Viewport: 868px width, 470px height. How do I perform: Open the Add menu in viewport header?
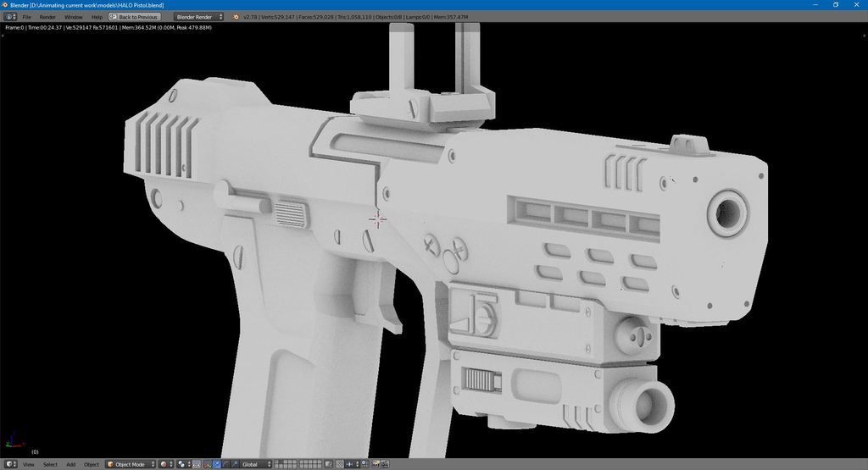71,464
